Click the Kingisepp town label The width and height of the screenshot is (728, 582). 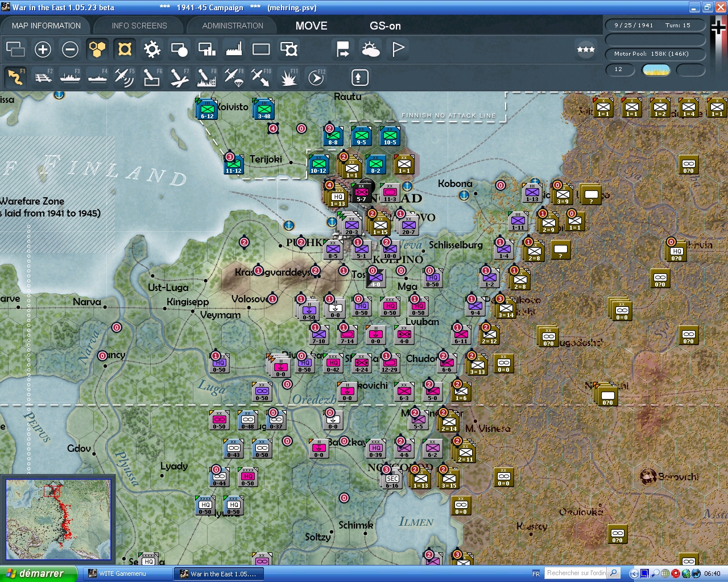188,302
